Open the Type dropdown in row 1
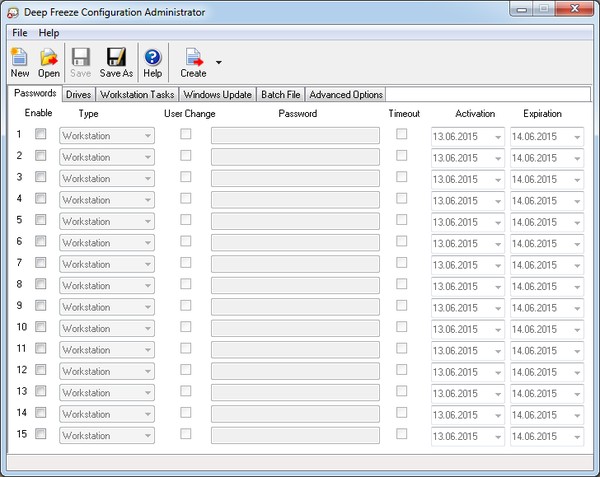 point(148,136)
